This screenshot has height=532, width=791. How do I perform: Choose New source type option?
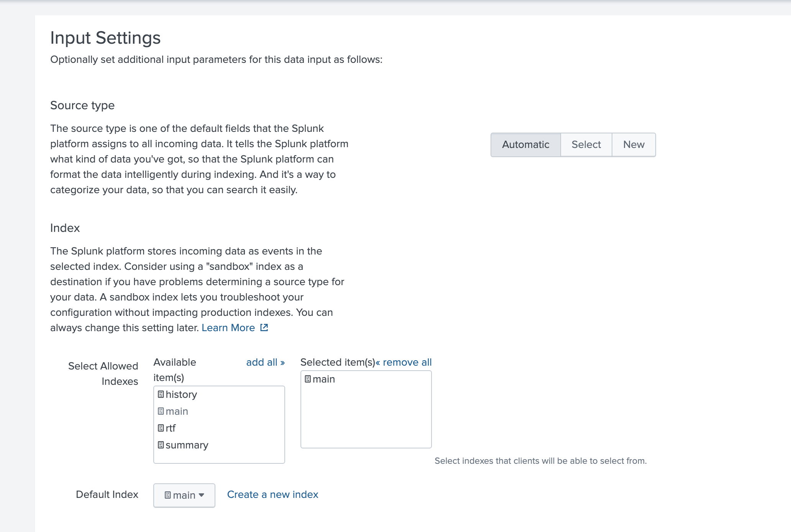(633, 144)
